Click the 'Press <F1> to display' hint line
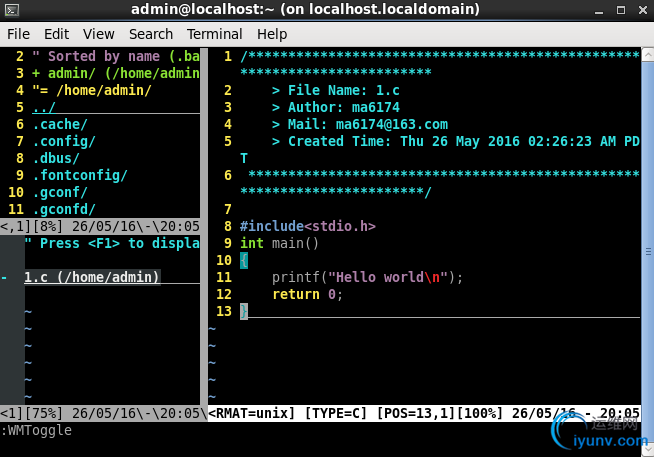Screen dimensions: 654x457 click(112, 244)
